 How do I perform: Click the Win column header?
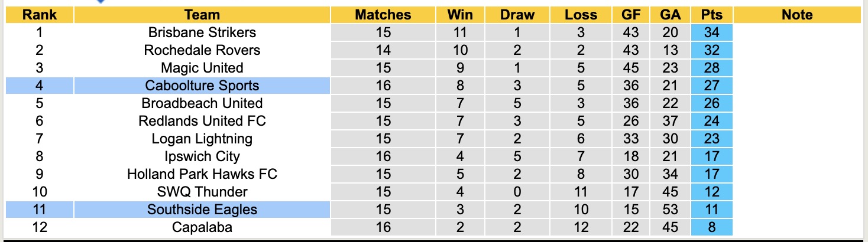[x=460, y=15]
